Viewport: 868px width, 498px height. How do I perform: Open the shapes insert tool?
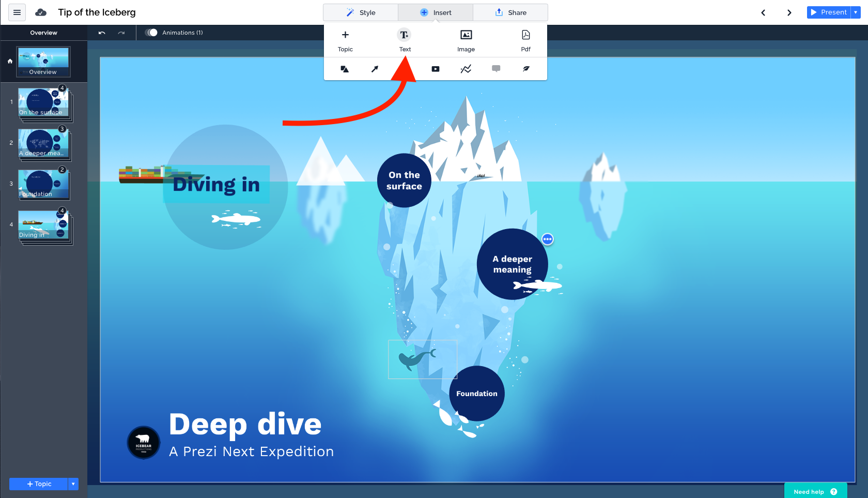tap(345, 69)
